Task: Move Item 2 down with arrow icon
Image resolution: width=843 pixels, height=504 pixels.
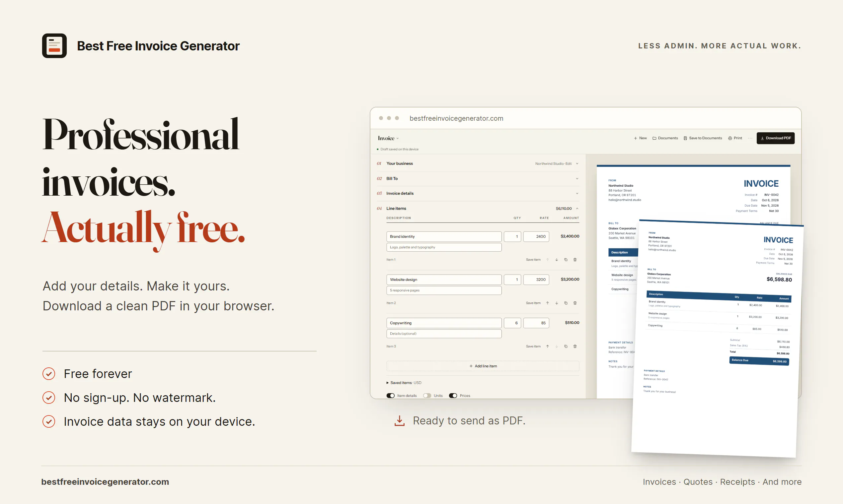Action: click(557, 303)
